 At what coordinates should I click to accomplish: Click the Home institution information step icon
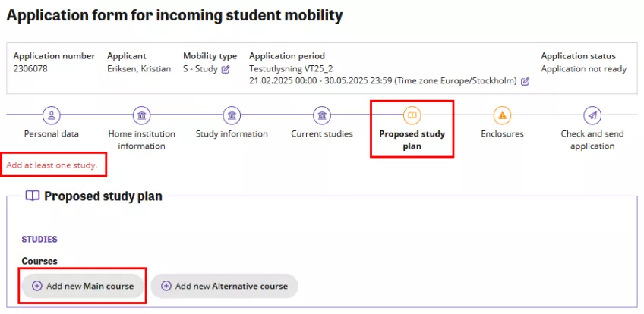click(x=141, y=115)
